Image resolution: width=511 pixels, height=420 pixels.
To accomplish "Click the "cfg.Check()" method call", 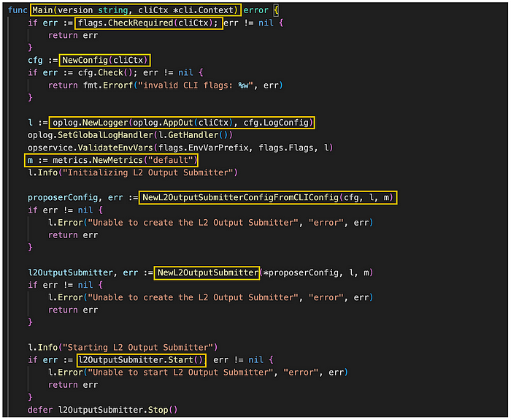I will click(104, 73).
